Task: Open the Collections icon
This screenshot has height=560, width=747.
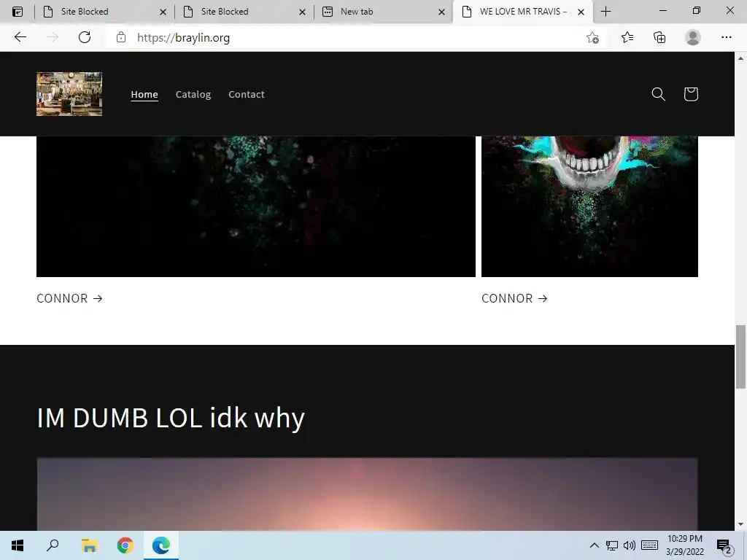Action: [659, 37]
